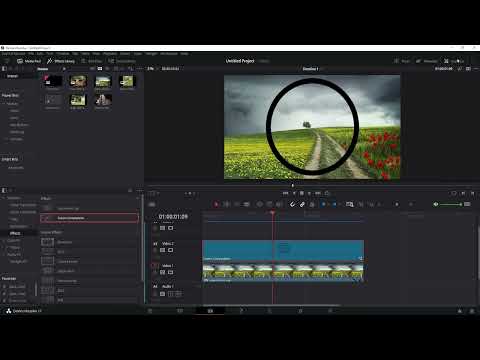480x360 pixels.
Task: Open Project Settings gear icon
Action: coord(472,311)
